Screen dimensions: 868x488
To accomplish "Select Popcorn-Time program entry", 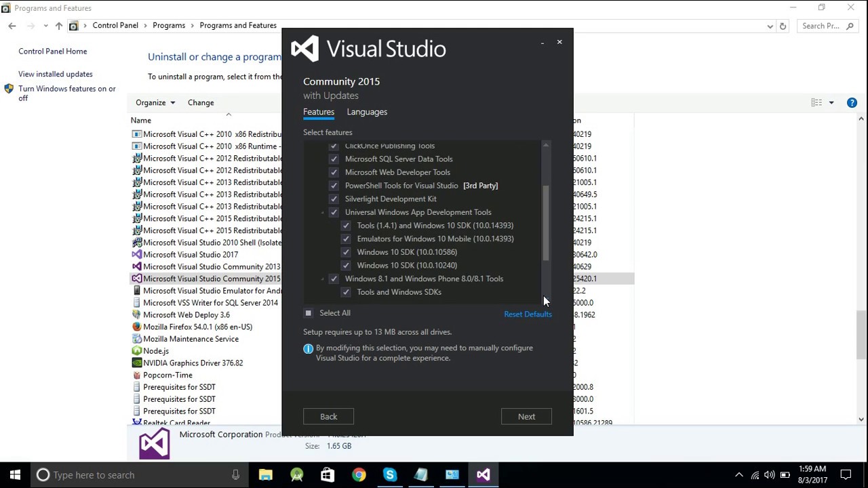I will pos(167,375).
